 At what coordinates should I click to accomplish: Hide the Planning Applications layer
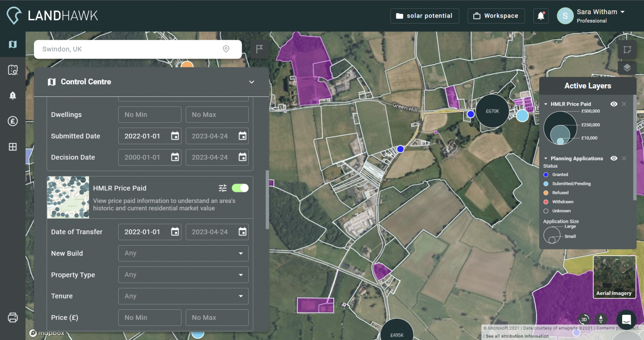tap(614, 158)
